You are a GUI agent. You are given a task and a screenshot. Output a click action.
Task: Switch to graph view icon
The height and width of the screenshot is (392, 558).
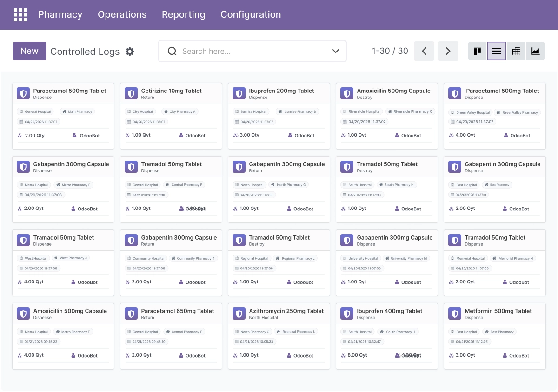(536, 51)
